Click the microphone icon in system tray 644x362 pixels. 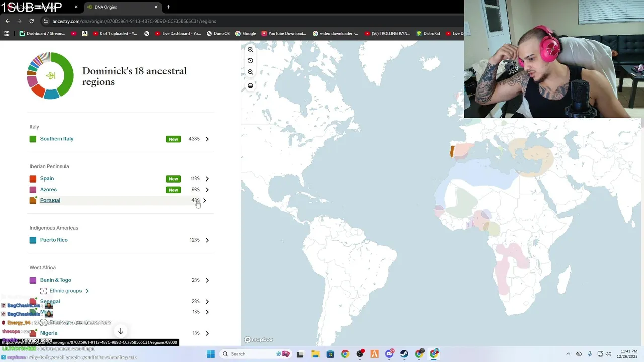pyautogui.click(x=590, y=354)
